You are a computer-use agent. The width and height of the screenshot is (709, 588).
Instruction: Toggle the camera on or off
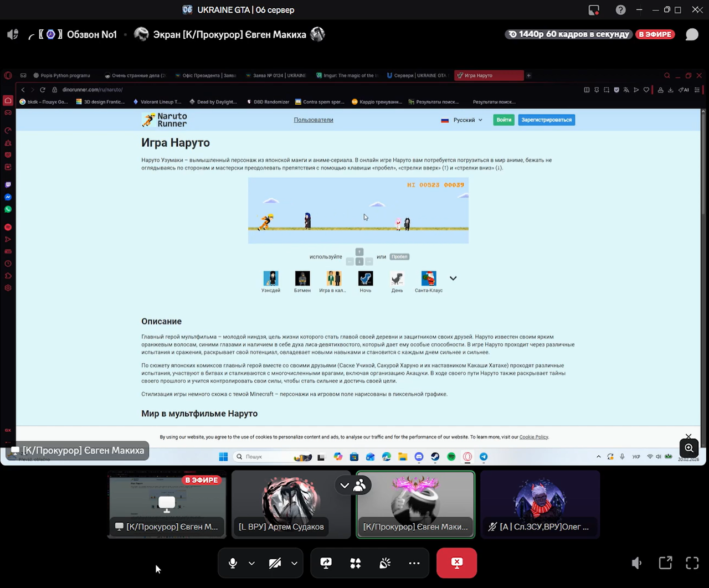click(x=275, y=563)
